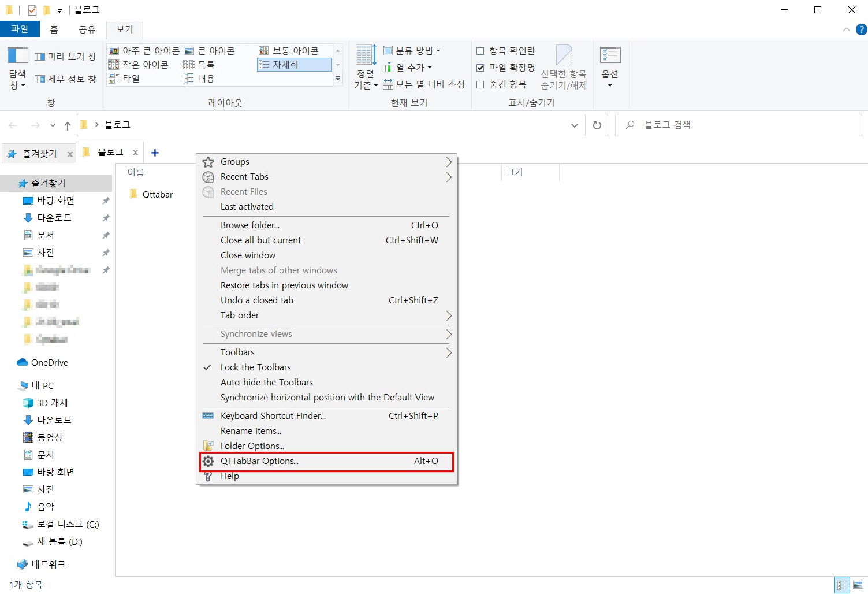Image resolution: width=868 pixels, height=594 pixels.
Task: Click the up-one-level arrow
Action: (x=68, y=125)
